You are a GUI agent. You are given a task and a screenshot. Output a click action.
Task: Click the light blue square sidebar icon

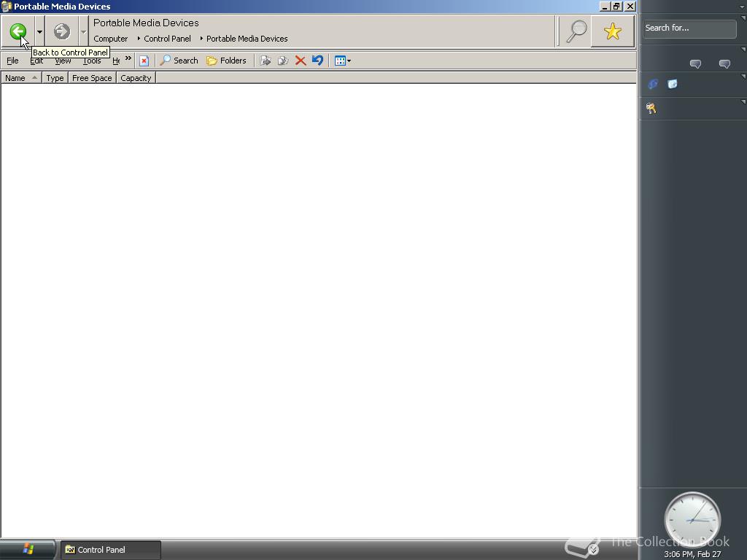point(672,85)
